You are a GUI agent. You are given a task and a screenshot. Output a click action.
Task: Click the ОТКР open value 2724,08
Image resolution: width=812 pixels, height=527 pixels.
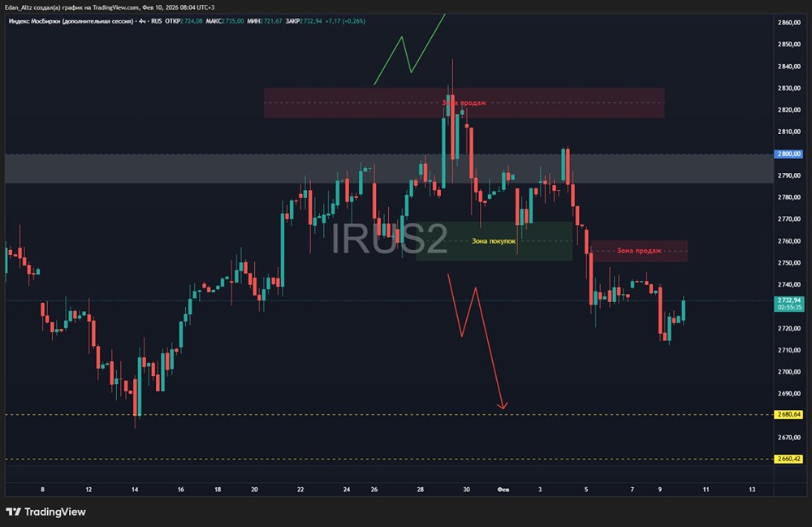pos(191,21)
